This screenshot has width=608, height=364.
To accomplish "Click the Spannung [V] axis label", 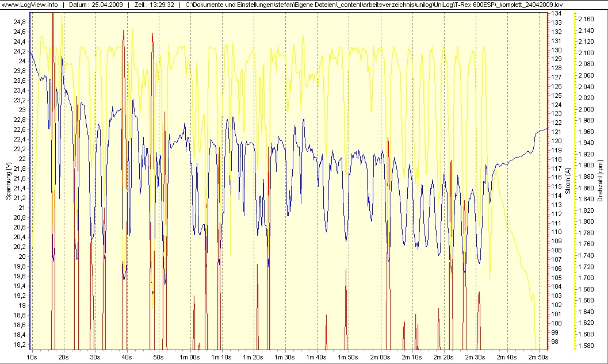I will (x=8, y=181).
